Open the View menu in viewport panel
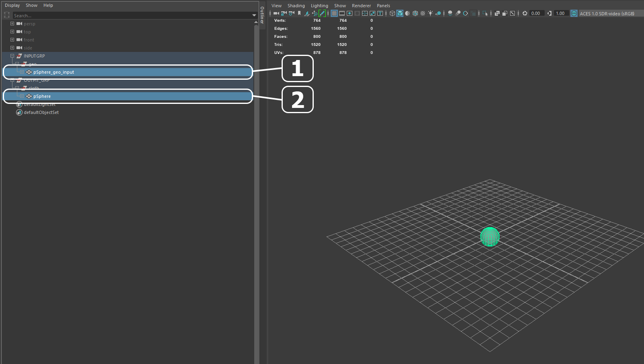The width and height of the screenshot is (644, 364). pyautogui.click(x=276, y=6)
